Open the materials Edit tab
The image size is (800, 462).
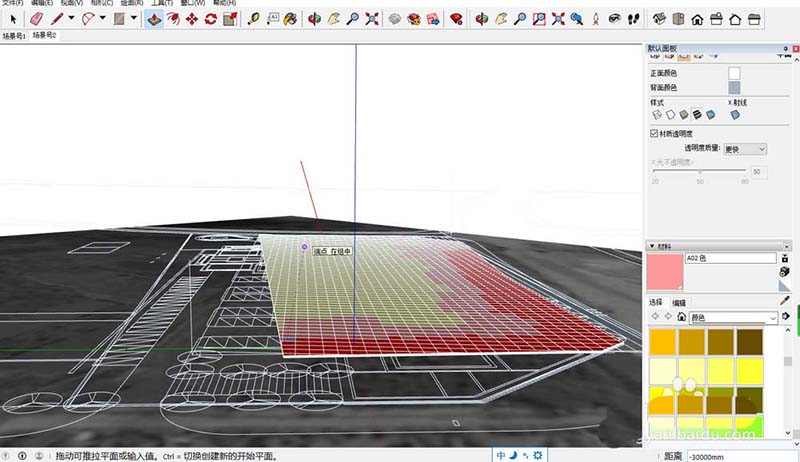click(679, 303)
